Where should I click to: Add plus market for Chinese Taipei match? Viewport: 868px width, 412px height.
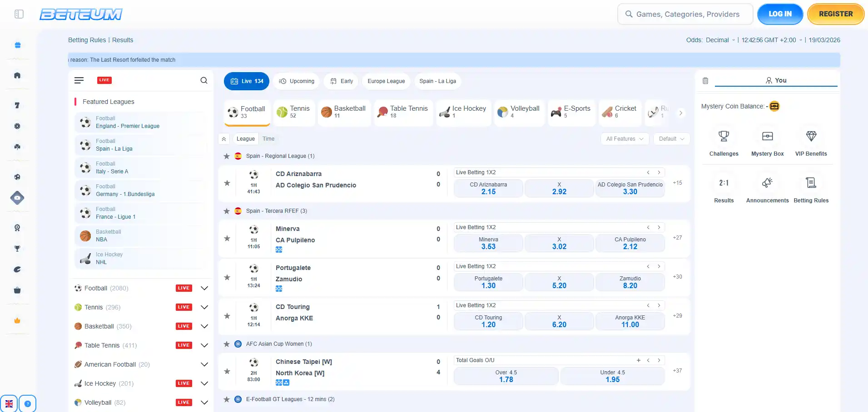coord(639,360)
